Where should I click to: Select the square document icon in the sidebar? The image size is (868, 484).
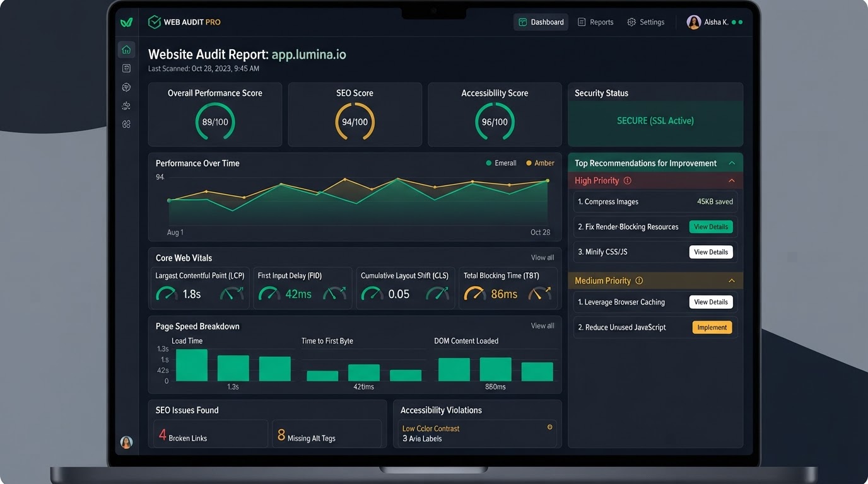[126, 68]
